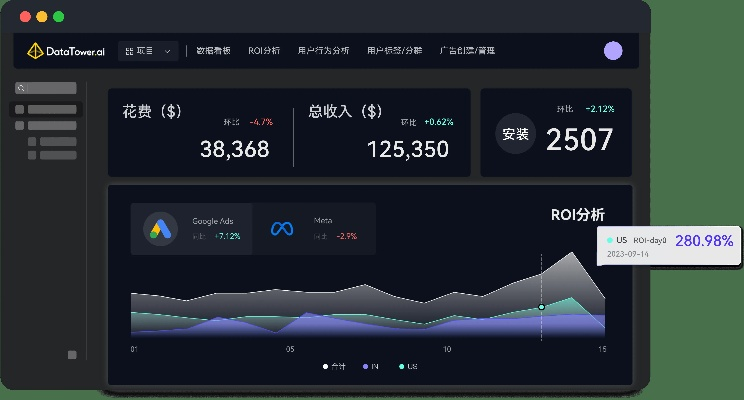This screenshot has width=744, height=400.
Task: Expand the first sidebar tree item
Action: tap(20, 109)
